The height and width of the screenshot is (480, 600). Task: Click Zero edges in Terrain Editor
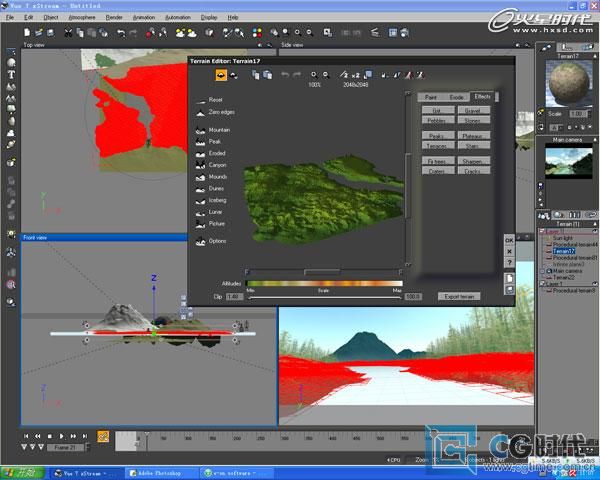click(x=215, y=113)
